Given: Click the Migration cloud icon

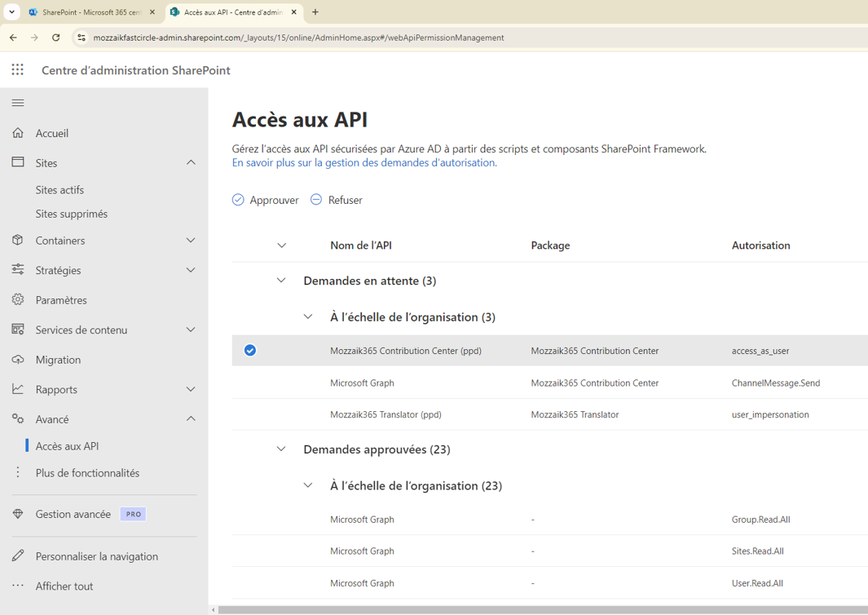Looking at the screenshot, I should point(18,359).
